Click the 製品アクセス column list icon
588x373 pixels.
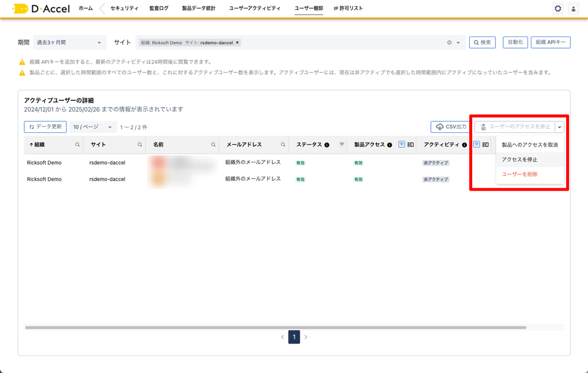click(x=410, y=145)
